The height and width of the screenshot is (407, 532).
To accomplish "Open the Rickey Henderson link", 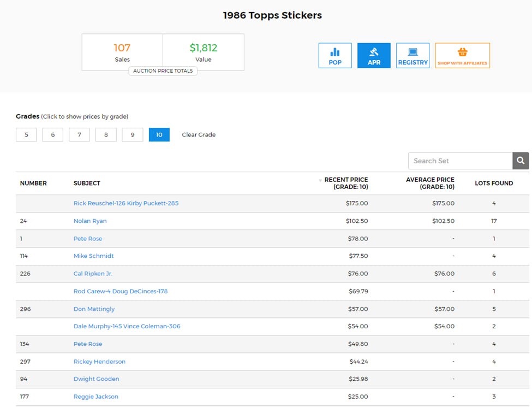I will [99, 362].
